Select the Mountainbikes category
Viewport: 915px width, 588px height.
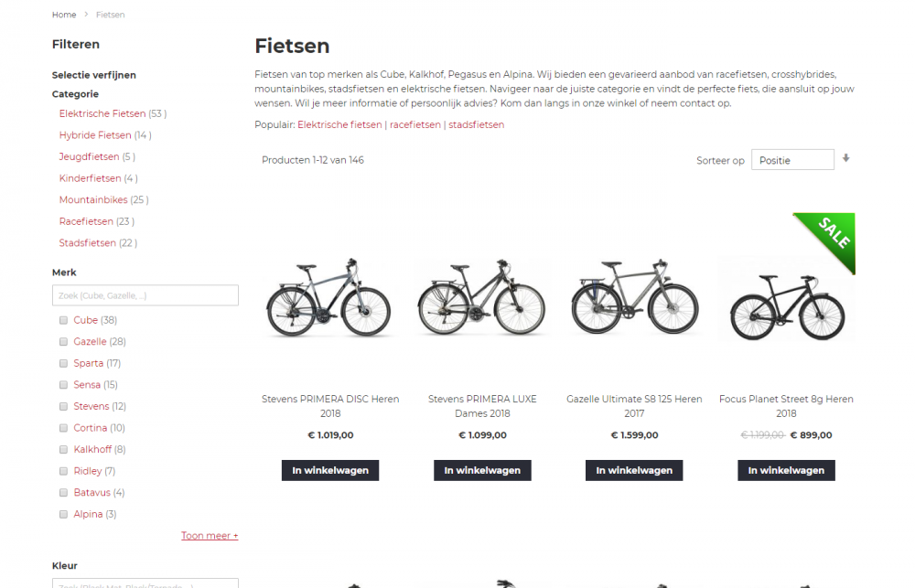(x=93, y=200)
